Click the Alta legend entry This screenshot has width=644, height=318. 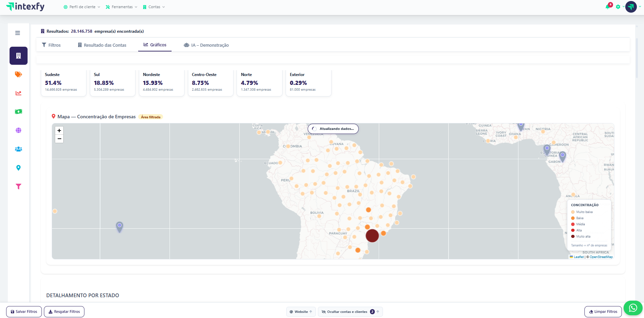(x=577, y=230)
